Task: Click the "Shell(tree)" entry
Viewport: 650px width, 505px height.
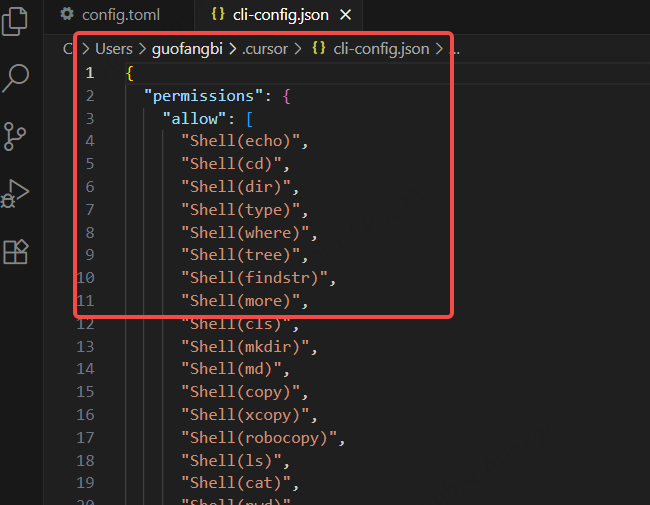Action: click(x=240, y=255)
